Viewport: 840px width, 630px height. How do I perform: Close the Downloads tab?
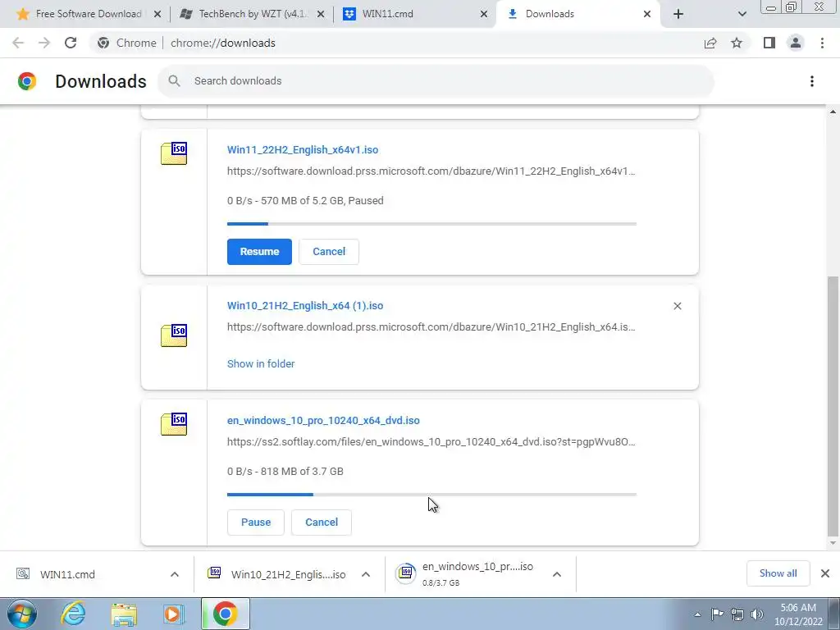[647, 14]
